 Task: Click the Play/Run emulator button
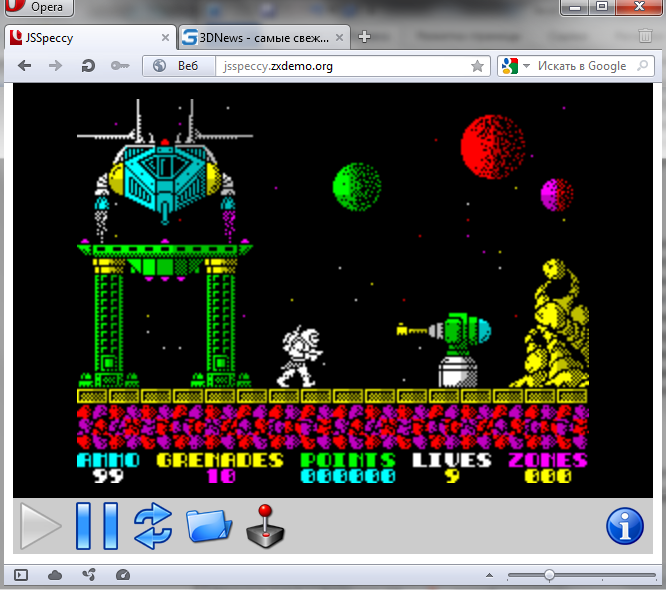click(x=40, y=525)
